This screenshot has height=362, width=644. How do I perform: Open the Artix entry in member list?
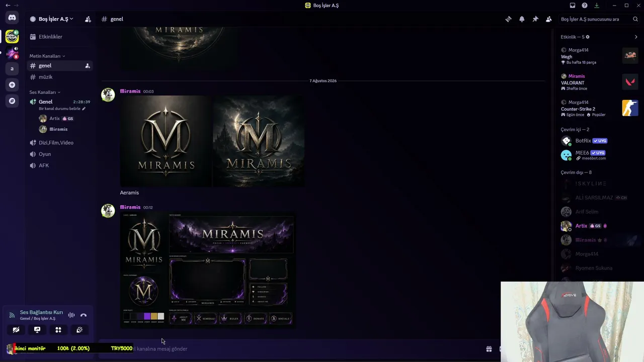click(x=599, y=226)
